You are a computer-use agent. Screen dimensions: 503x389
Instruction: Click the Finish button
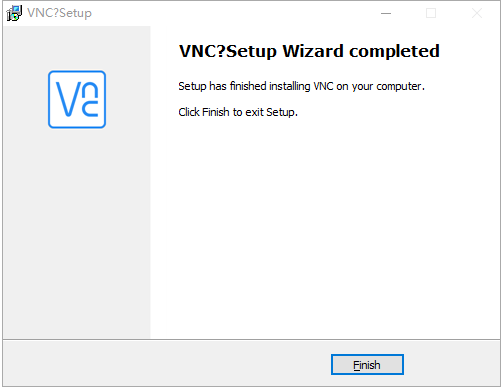[367, 365]
